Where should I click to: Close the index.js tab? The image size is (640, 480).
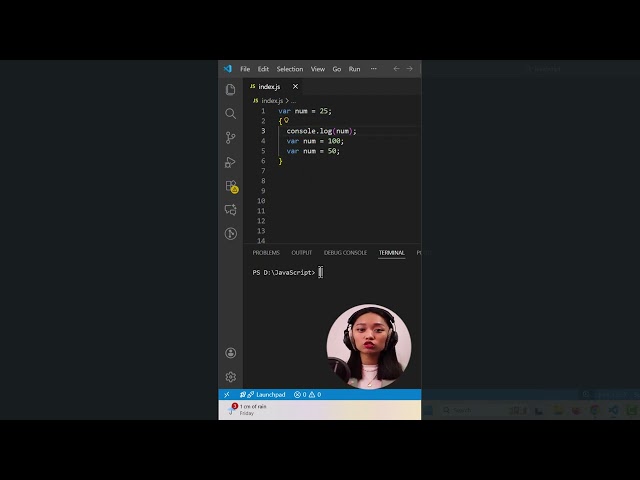[295, 87]
